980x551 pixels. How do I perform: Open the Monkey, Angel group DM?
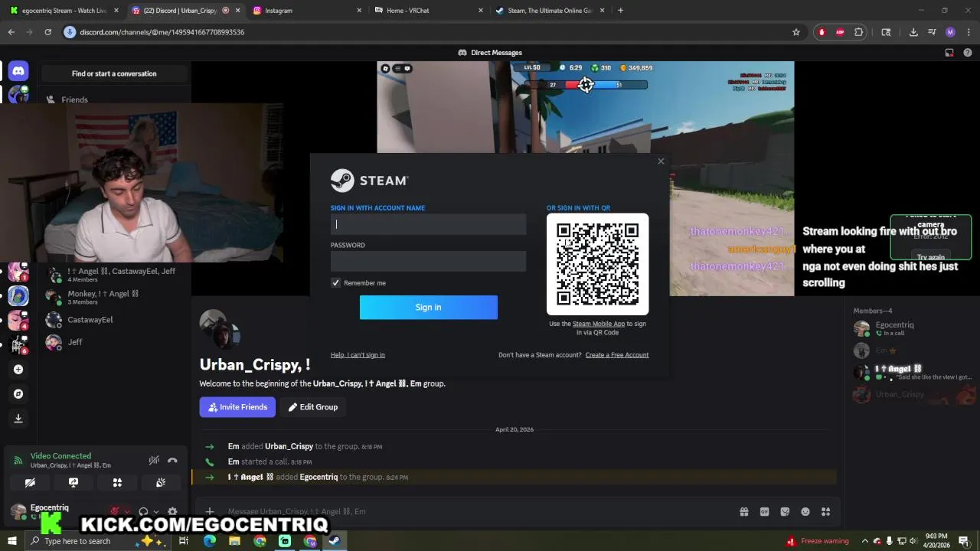[x=115, y=297]
